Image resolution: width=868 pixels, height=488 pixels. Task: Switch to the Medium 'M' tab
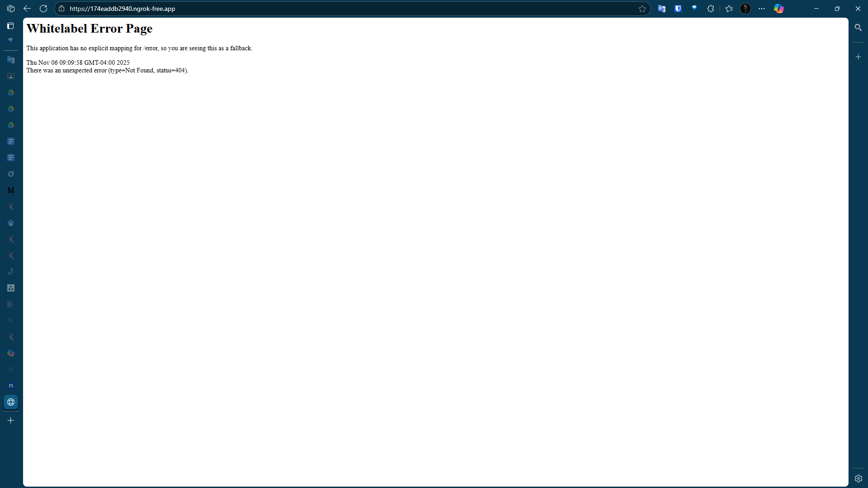point(11,190)
